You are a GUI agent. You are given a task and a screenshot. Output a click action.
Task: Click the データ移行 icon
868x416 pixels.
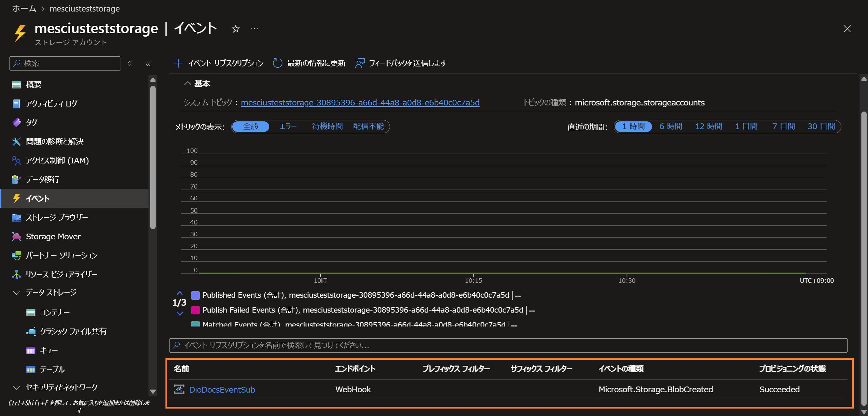(x=16, y=179)
